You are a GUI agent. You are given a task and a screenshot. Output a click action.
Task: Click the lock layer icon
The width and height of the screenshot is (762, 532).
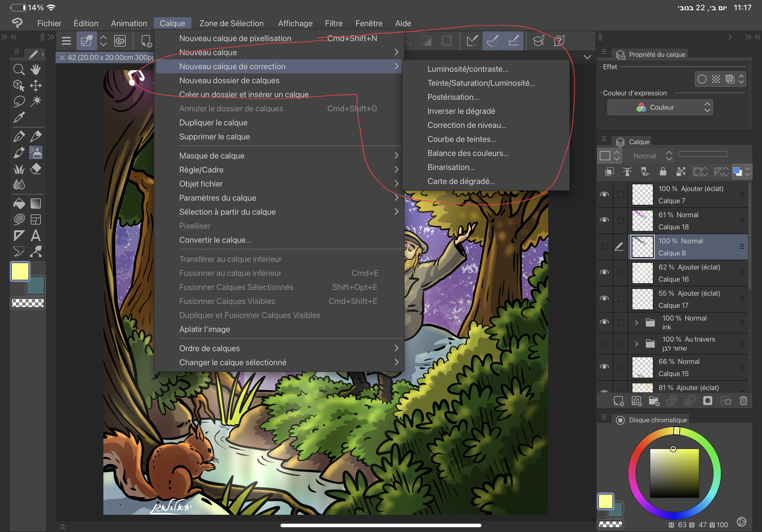pos(663,172)
